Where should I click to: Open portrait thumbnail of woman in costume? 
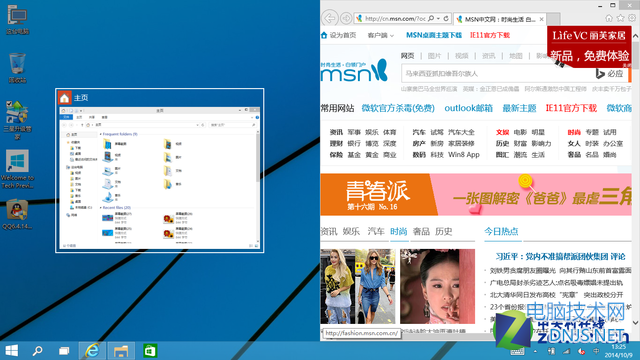tap(438, 286)
